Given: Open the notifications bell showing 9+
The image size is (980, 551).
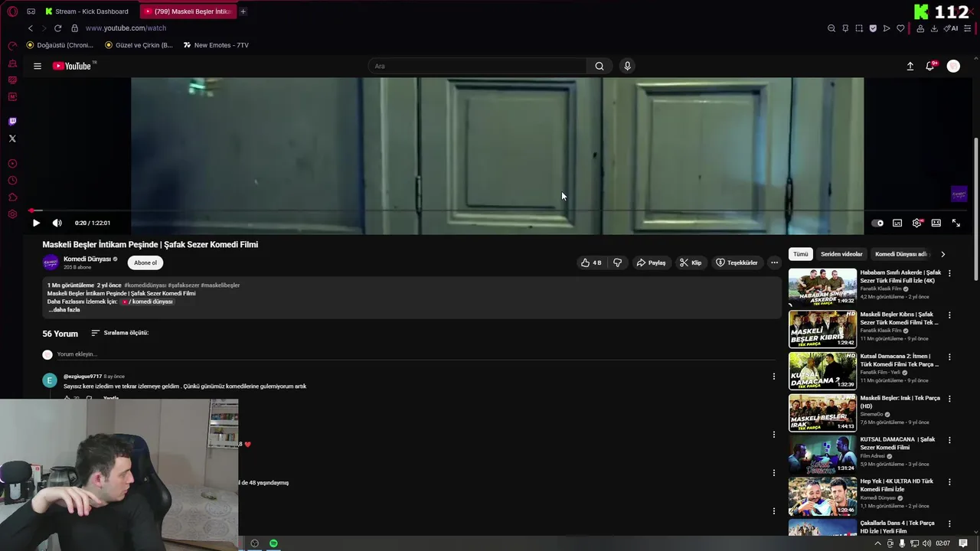Looking at the screenshot, I should 930,66.
